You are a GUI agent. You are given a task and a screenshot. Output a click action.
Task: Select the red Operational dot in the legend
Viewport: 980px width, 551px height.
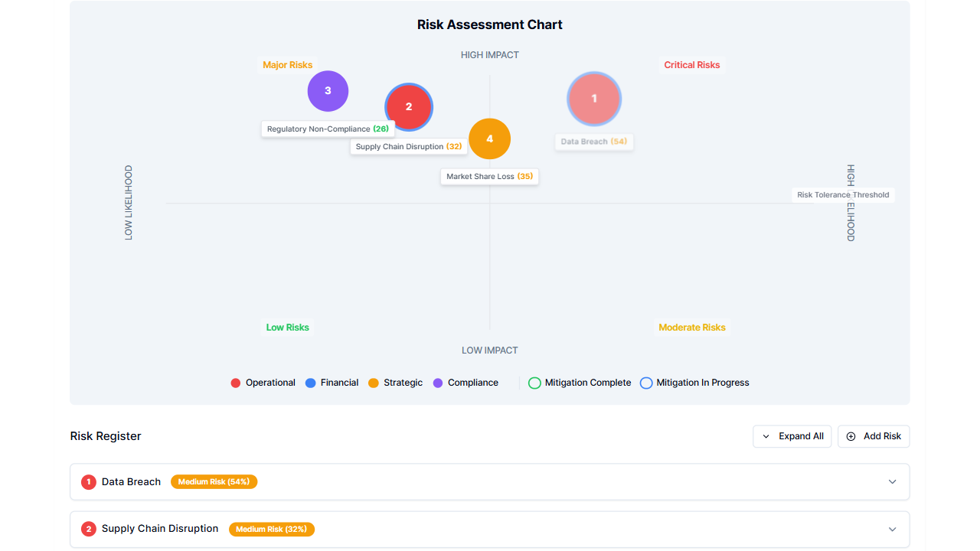235,383
